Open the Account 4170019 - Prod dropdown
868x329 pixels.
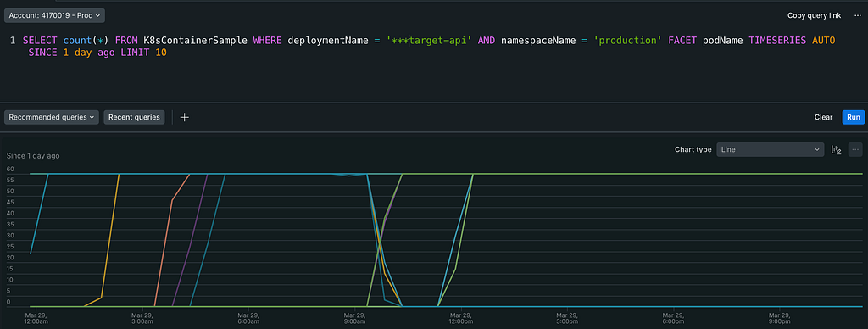pos(54,15)
